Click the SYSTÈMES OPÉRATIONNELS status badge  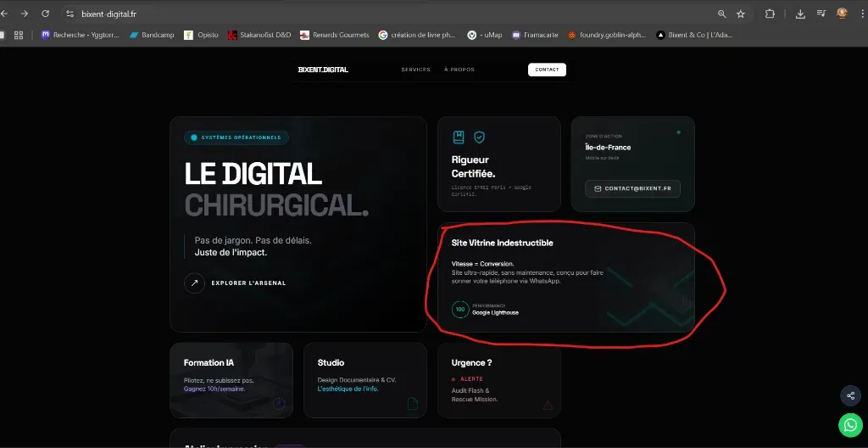(236, 137)
